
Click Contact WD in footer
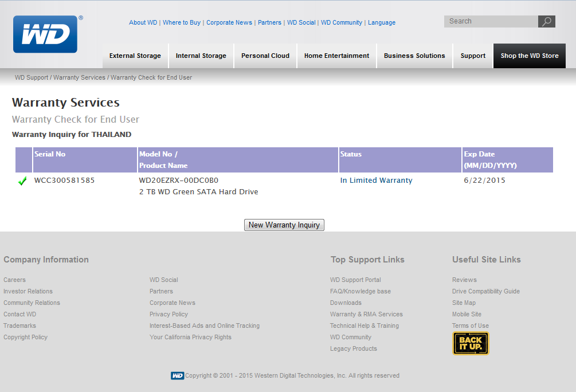(20, 314)
